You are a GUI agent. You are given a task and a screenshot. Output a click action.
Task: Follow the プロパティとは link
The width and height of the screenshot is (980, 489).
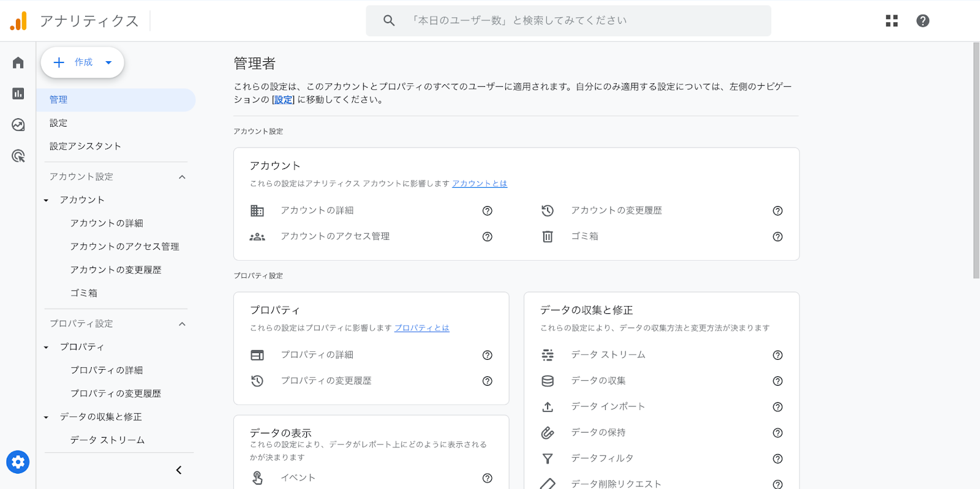[x=422, y=328]
